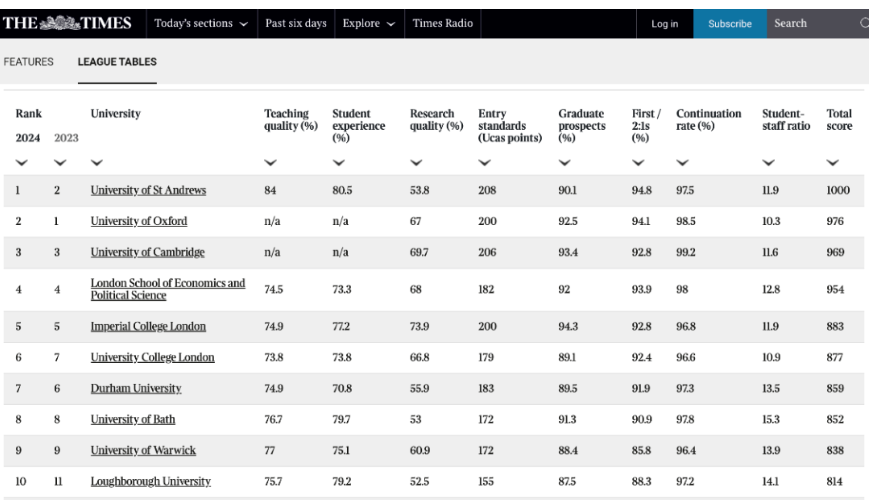Sort by University name chevron

(97, 162)
